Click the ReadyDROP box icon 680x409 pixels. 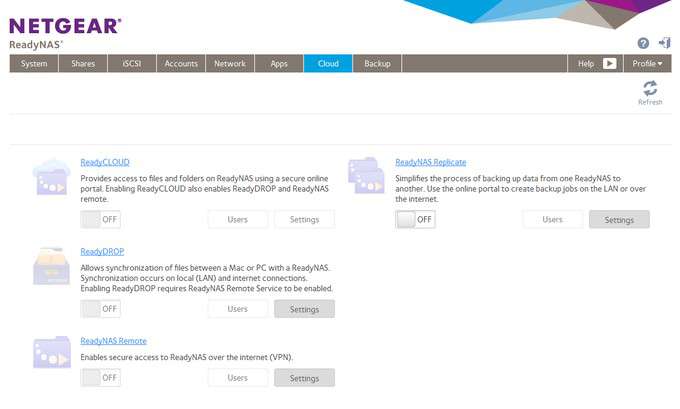51,266
